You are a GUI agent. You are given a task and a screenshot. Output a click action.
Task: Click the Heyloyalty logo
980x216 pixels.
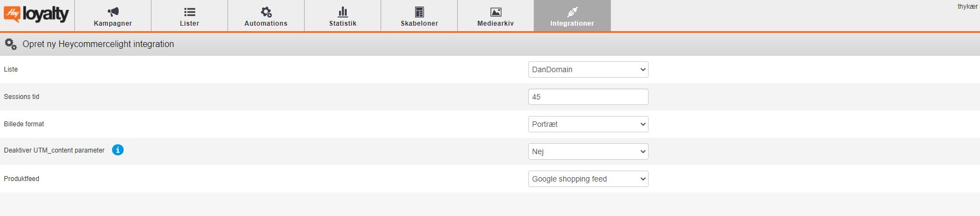point(36,14)
